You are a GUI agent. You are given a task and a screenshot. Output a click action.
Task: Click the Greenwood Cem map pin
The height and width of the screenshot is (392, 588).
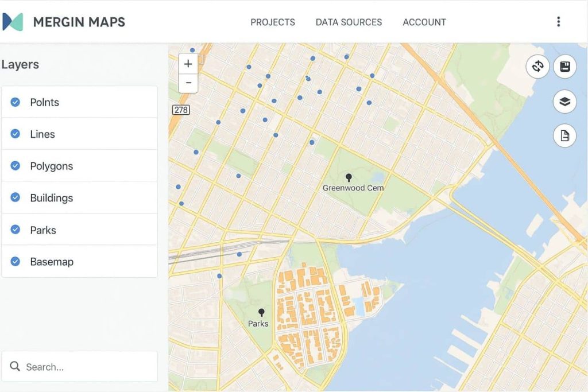tap(349, 177)
